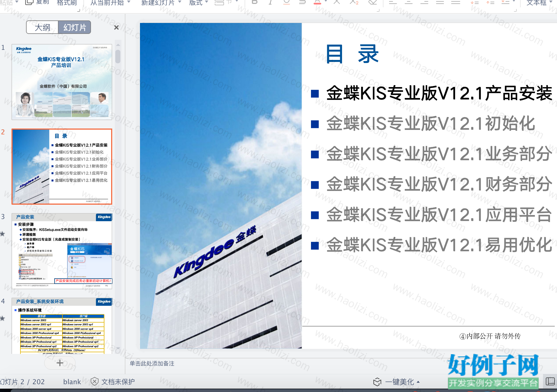
Task: Click the slide title 目录
Action: (x=353, y=54)
